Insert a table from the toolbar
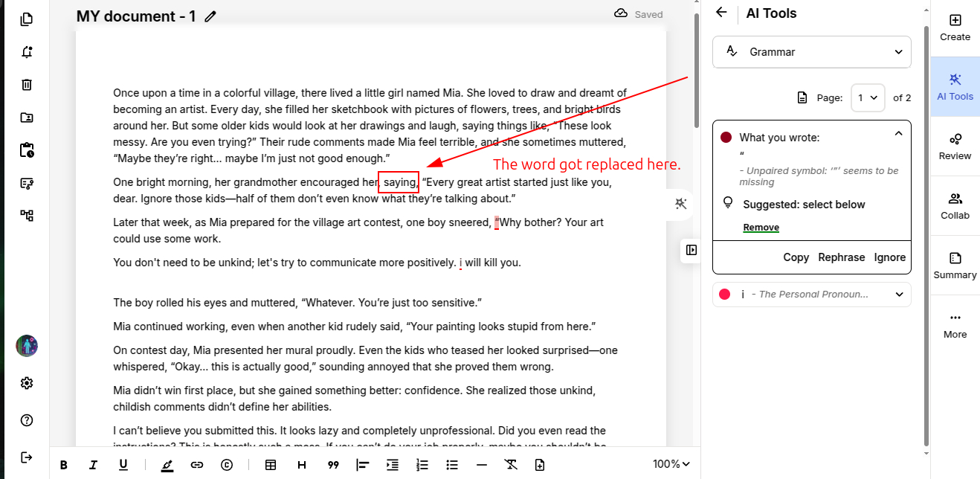 [271, 465]
